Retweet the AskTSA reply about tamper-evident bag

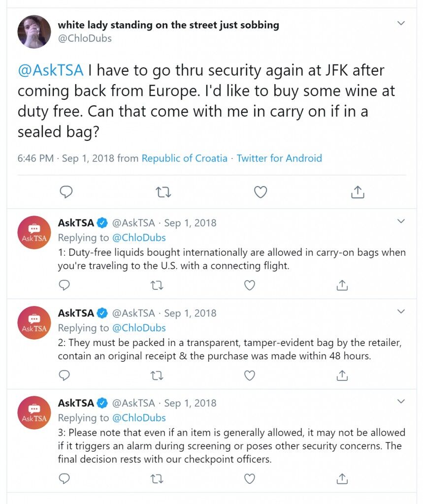point(157,376)
